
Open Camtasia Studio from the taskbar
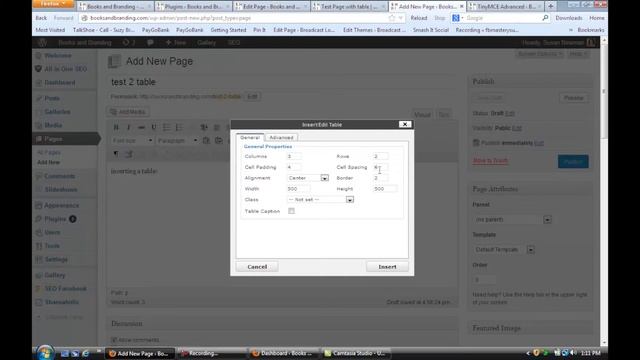pyautogui.click(x=355, y=353)
